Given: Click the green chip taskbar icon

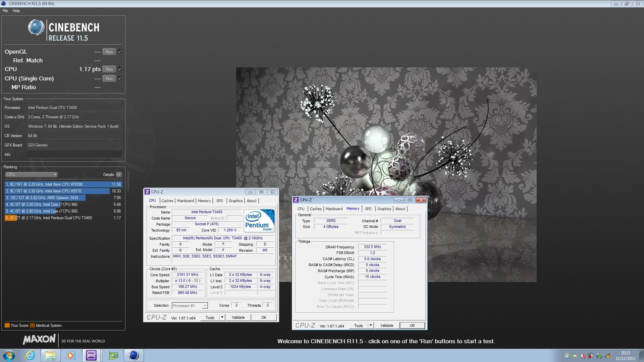Looking at the screenshot, I should [x=113, y=355].
